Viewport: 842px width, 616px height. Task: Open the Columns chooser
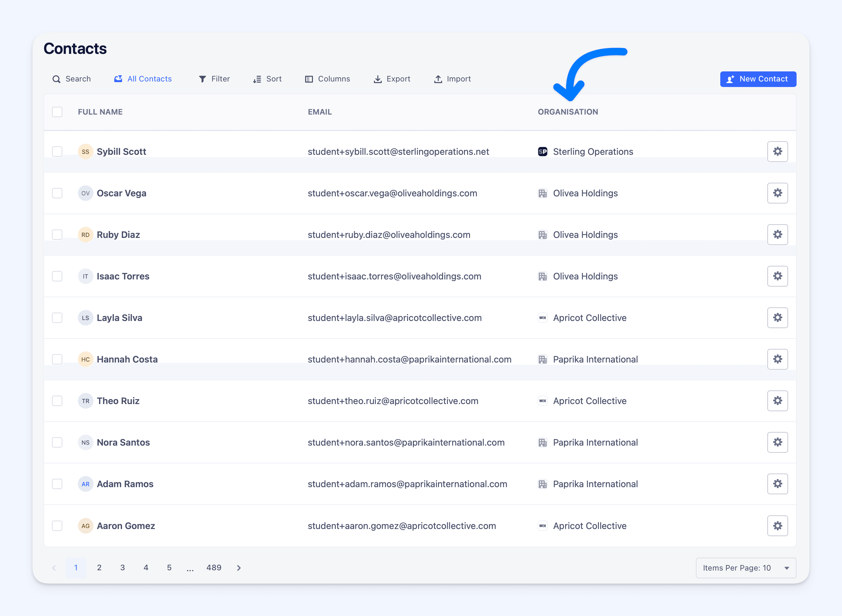(x=328, y=79)
